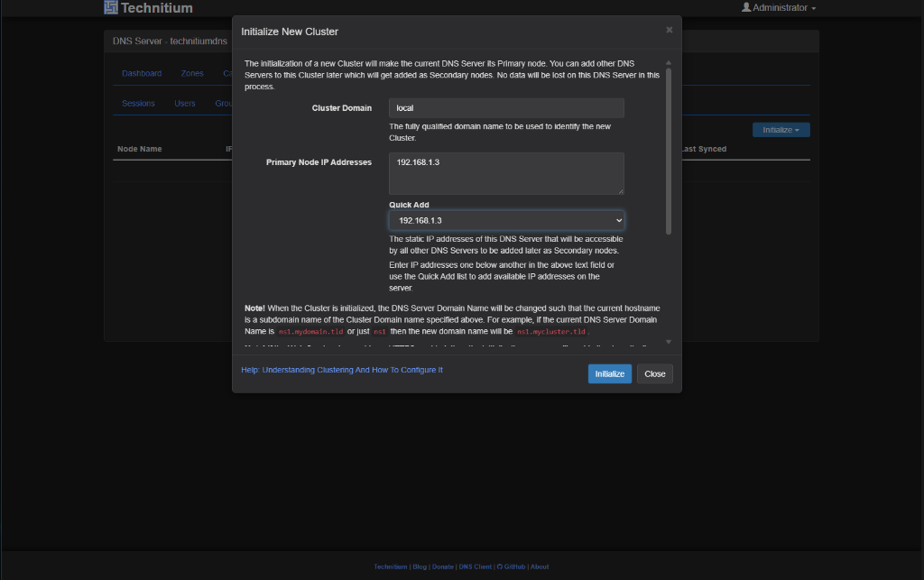924x580 pixels.
Task: Open the Understanding Clustering help link
Action: pyautogui.click(x=342, y=370)
